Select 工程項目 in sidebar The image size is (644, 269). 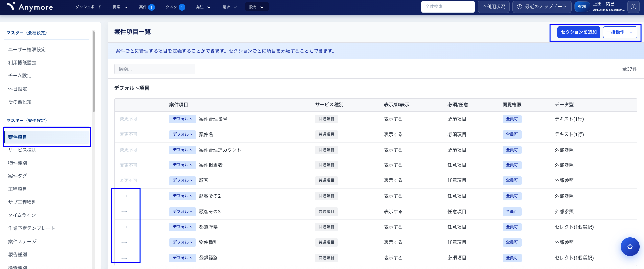pyautogui.click(x=18, y=189)
